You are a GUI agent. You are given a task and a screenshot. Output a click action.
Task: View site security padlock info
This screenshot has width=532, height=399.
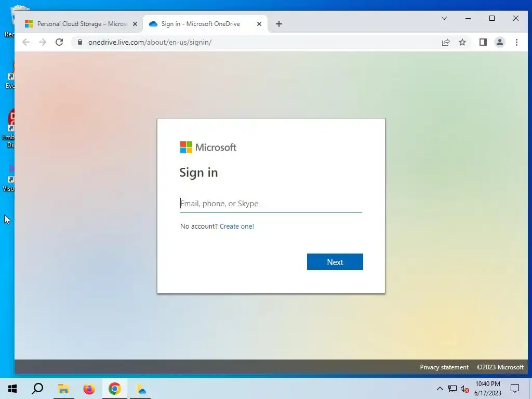point(80,42)
